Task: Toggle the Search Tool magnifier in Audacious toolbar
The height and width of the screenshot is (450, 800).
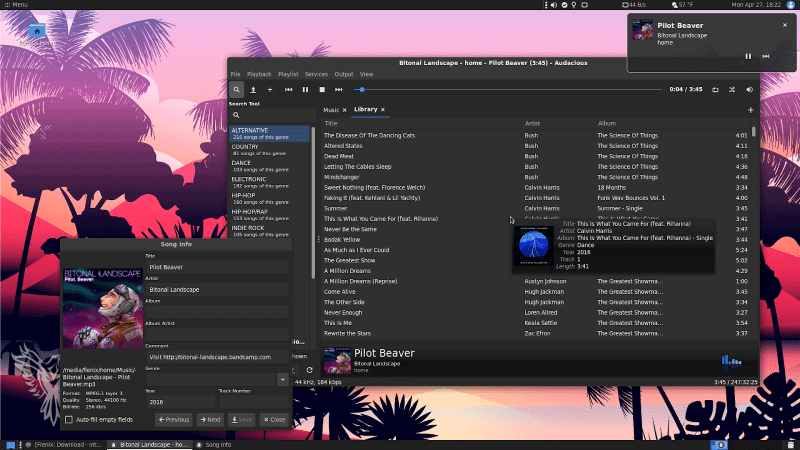Action: [x=236, y=89]
